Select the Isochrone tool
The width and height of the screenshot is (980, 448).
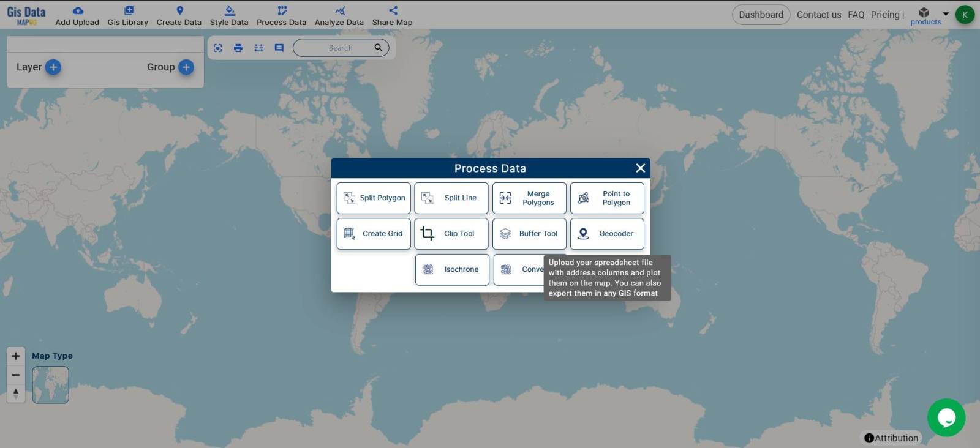452,270
